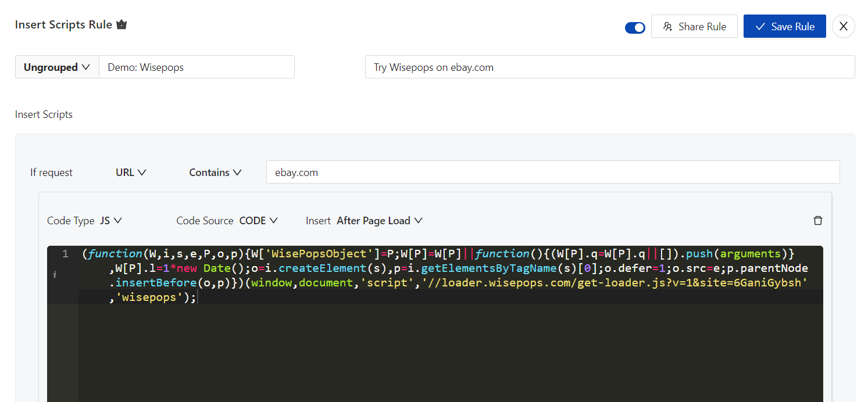Click line number 1 in the code editor
The image size is (868, 402).
pyautogui.click(x=65, y=253)
